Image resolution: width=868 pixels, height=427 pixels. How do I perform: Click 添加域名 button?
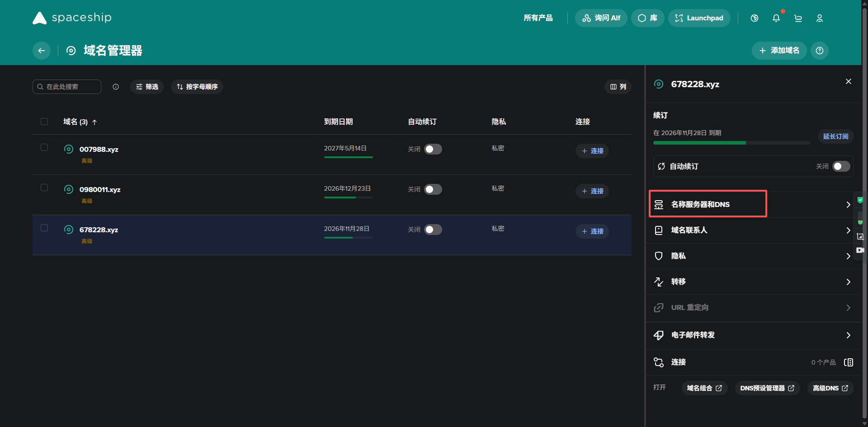779,51
